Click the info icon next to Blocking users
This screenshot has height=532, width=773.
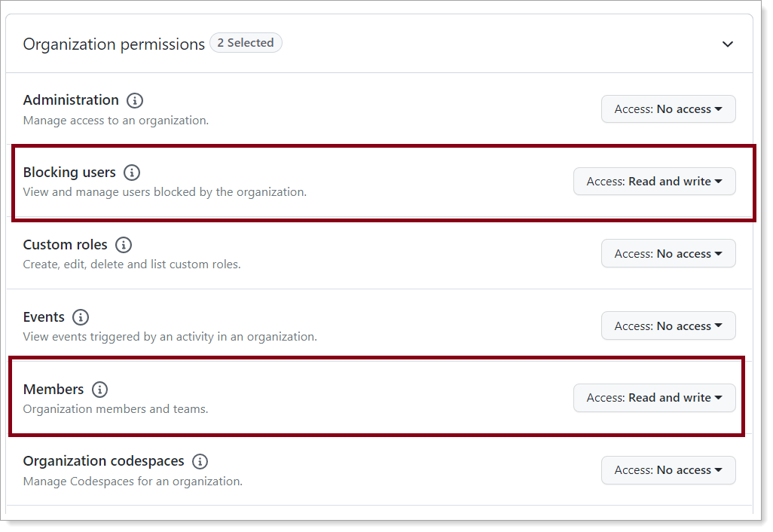point(132,173)
